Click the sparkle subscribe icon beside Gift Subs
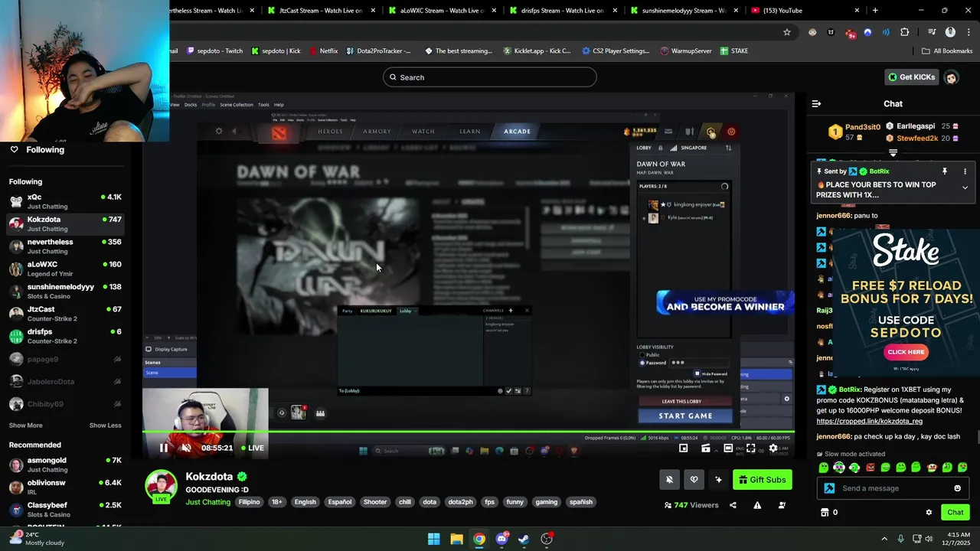 718,480
